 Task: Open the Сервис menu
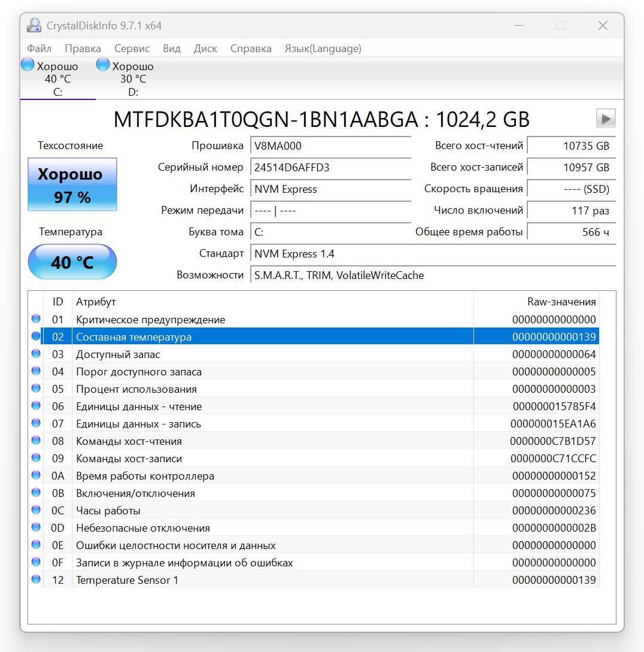click(132, 48)
